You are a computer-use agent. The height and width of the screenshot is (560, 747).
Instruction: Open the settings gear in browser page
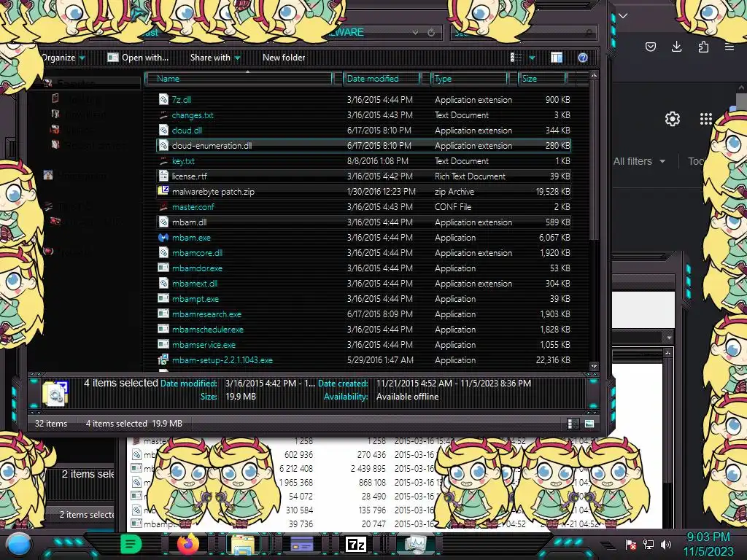tap(672, 119)
